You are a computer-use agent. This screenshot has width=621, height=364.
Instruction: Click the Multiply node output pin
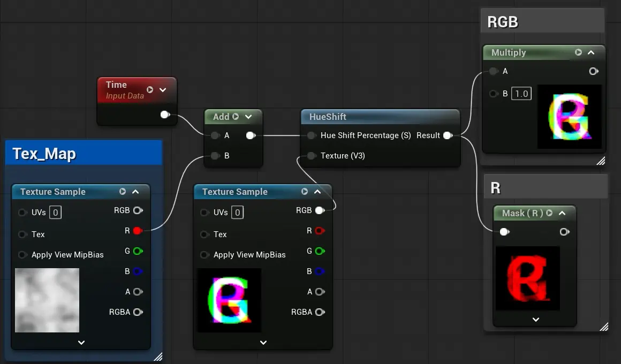[593, 71]
